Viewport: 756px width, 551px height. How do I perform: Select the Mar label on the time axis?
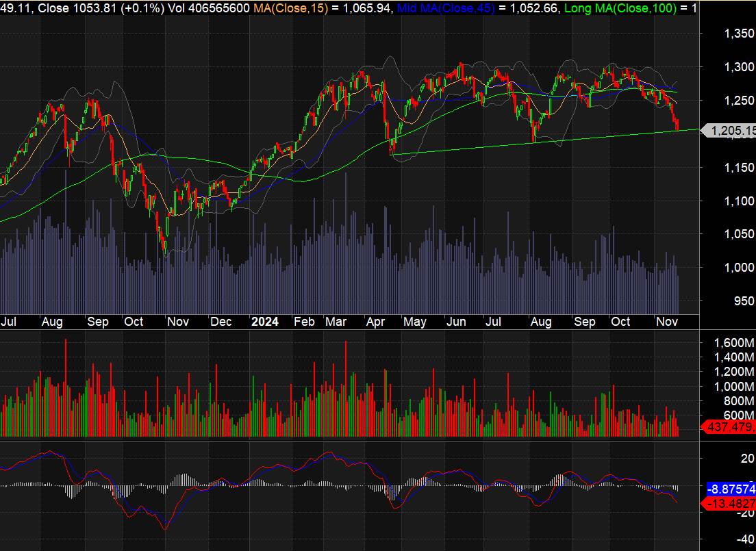[336, 322]
